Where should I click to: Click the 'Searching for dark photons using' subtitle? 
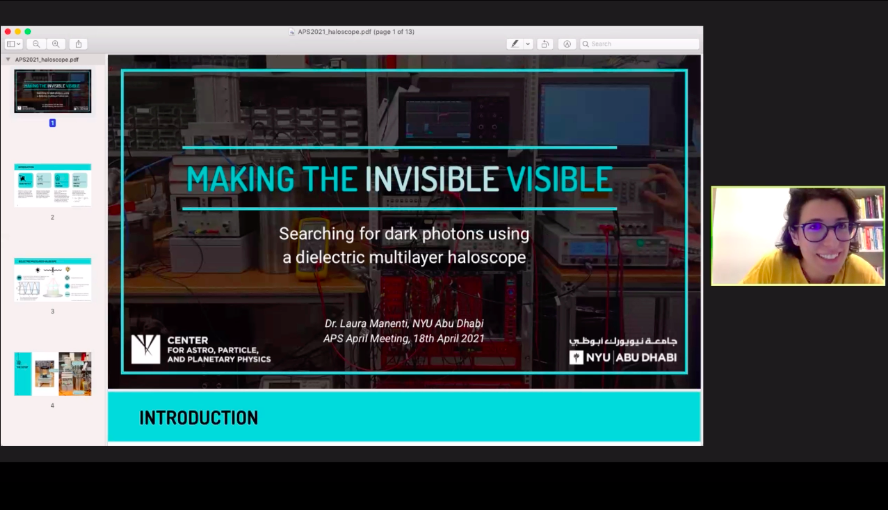(404, 233)
